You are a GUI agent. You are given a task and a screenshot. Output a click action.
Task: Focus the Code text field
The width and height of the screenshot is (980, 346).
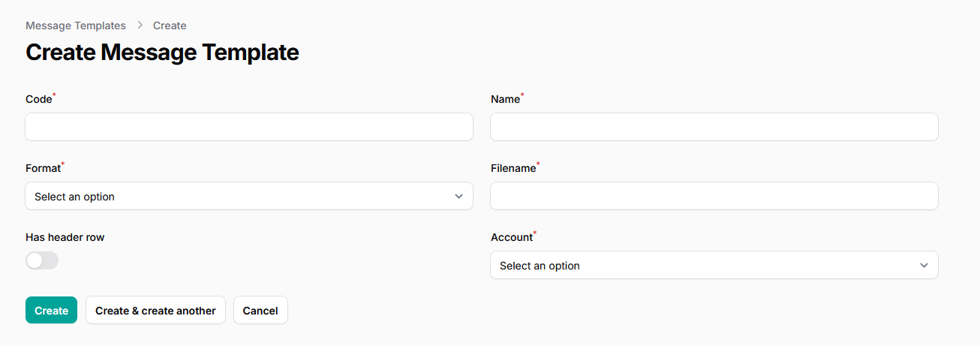coord(249,127)
